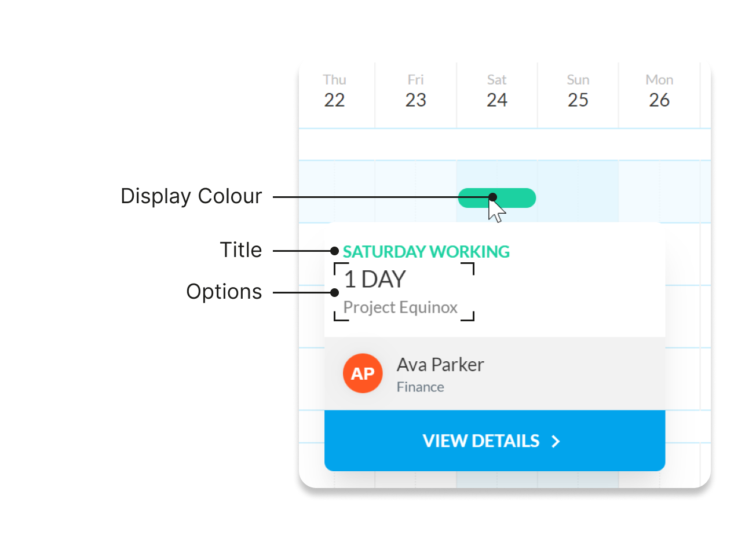Click the Finance department label
Image resolution: width=756 pixels, height=554 pixels.
421,387
